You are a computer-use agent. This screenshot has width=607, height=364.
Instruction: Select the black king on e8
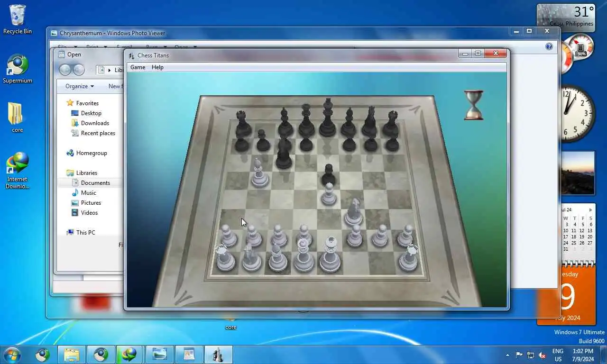coord(327,118)
